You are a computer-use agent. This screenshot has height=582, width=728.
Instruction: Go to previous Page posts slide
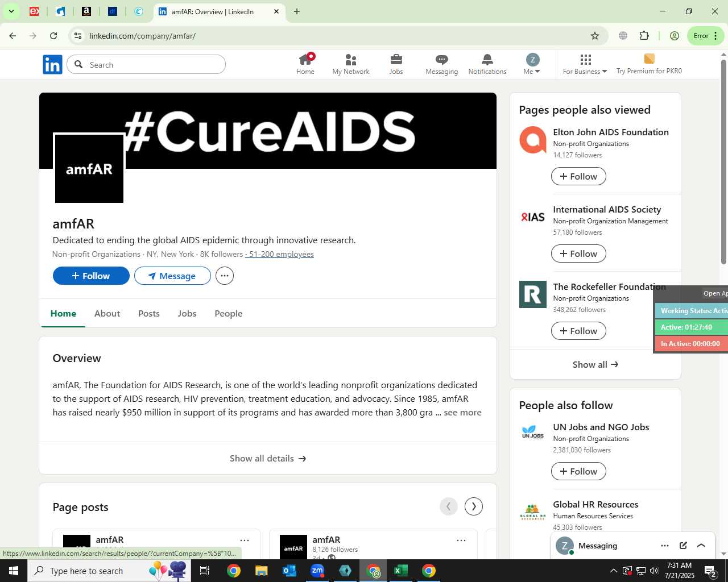pos(449,506)
